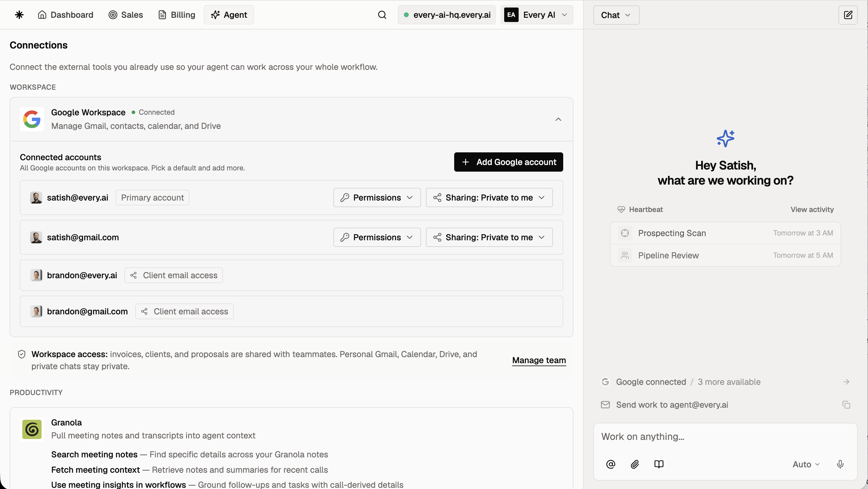868x489 pixels.
Task: Click the share icon in satish@every.ai Sharing
Action: (437, 198)
